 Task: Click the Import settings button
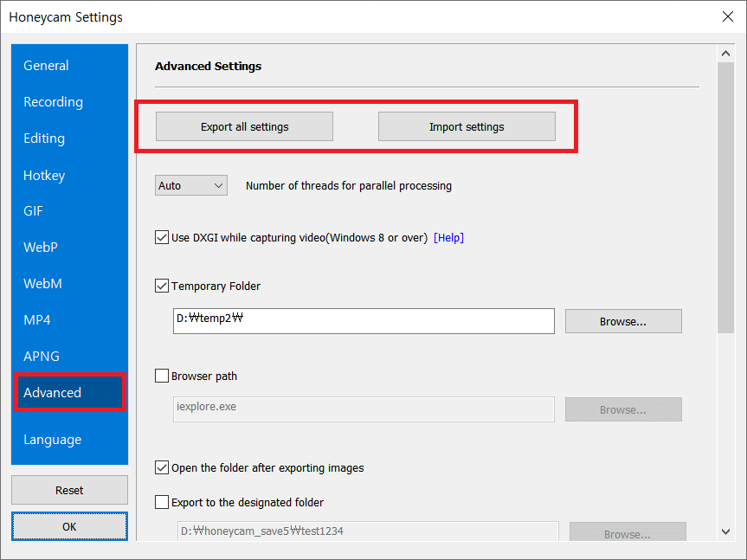pos(467,126)
